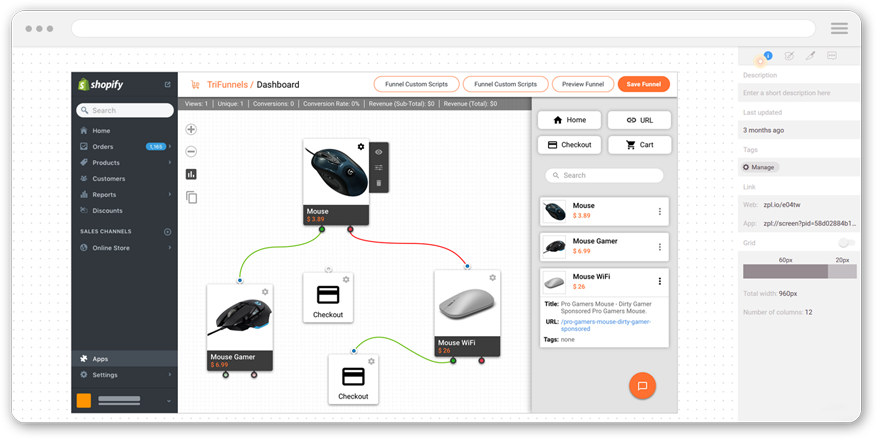Screen dimensions: 877x439
Task: Expand the Reports submenu chevron
Action: coord(169,195)
